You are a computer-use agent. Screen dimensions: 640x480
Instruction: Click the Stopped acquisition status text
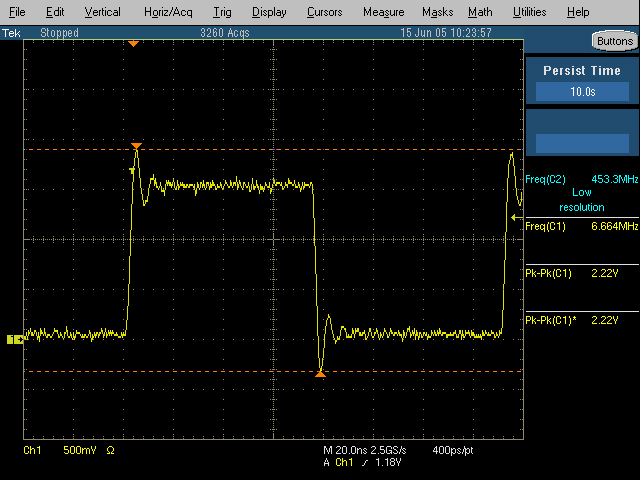click(x=59, y=33)
